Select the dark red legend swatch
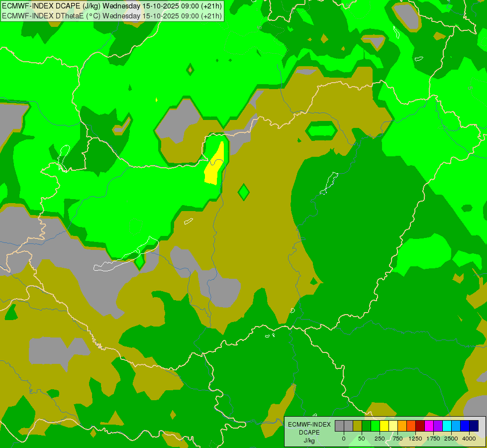 420,426
